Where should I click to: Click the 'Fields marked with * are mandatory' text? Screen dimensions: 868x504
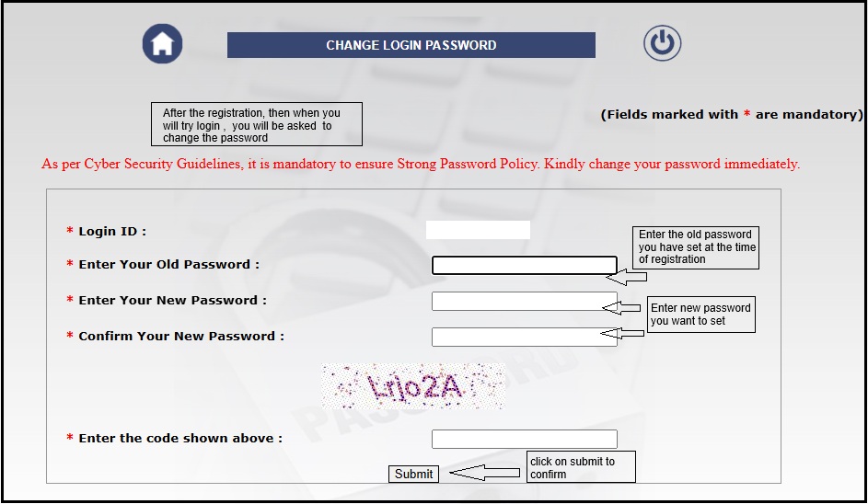732,115
